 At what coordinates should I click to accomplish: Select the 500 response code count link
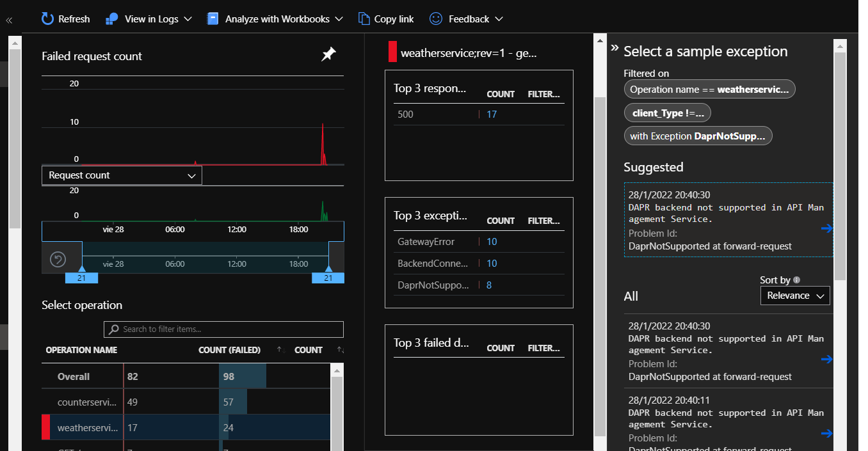pyautogui.click(x=492, y=115)
